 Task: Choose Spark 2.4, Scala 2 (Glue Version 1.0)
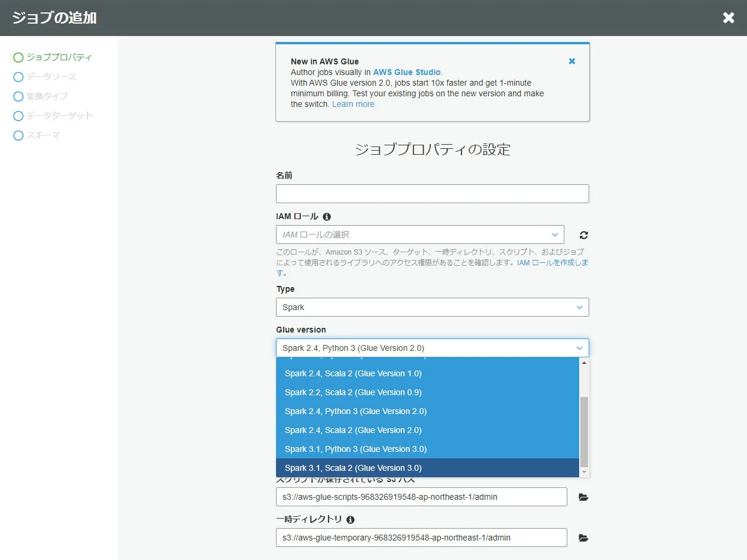pyautogui.click(x=427, y=373)
